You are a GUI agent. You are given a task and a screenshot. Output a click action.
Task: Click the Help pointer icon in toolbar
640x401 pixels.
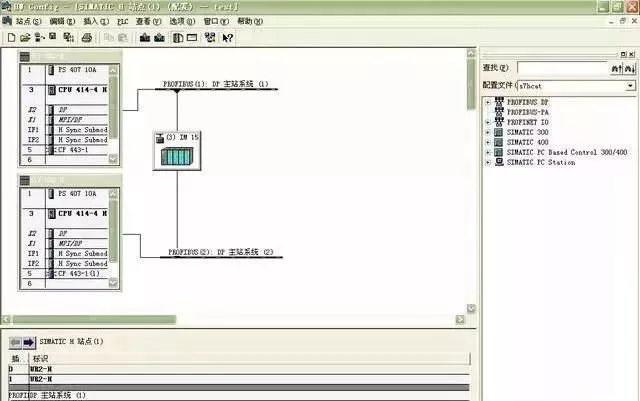[228, 38]
